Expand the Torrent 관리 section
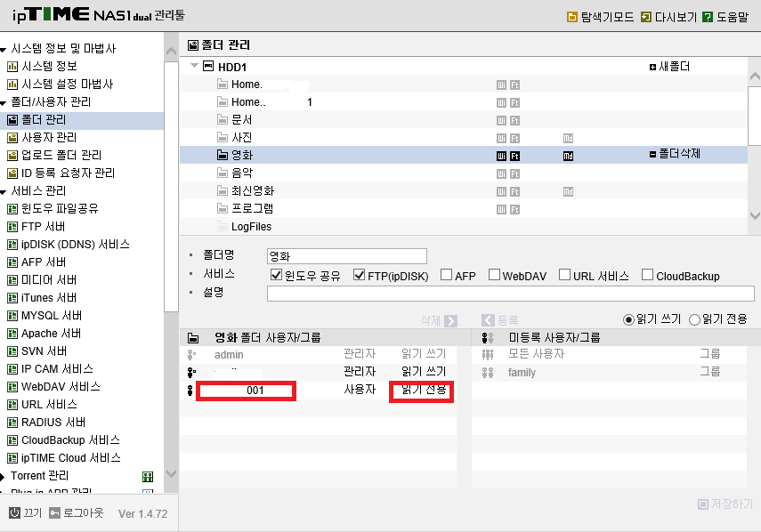The height and width of the screenshot is (532, 761). [x=3, y=477]
